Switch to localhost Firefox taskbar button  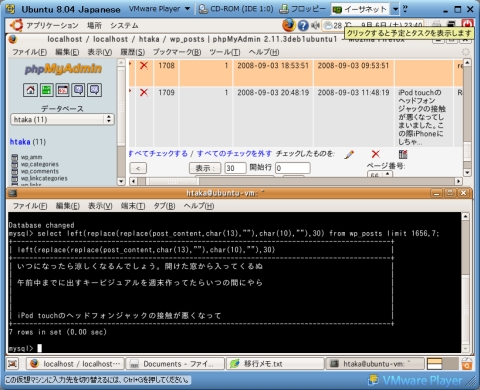point(75,364)
